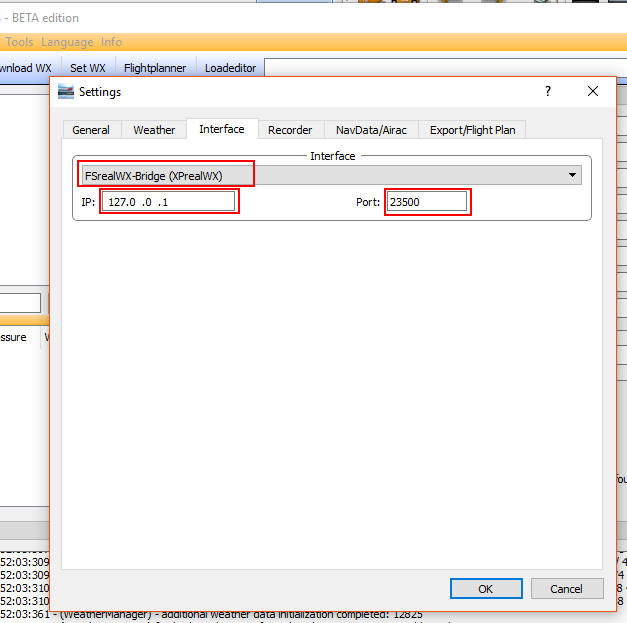Open the Info menu in main window
Viewport: 627px width, 623px height.
112,42
